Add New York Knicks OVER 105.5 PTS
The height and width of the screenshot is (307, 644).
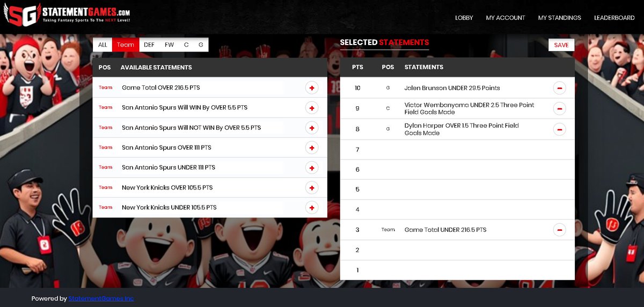[x=311, y=188]
